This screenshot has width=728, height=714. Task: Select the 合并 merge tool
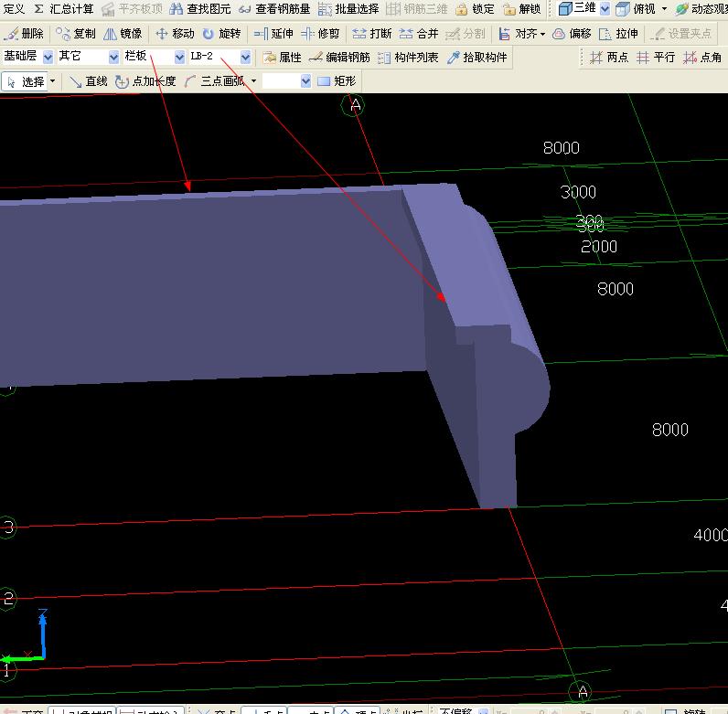pyautogui.click(x=419, y=34)
